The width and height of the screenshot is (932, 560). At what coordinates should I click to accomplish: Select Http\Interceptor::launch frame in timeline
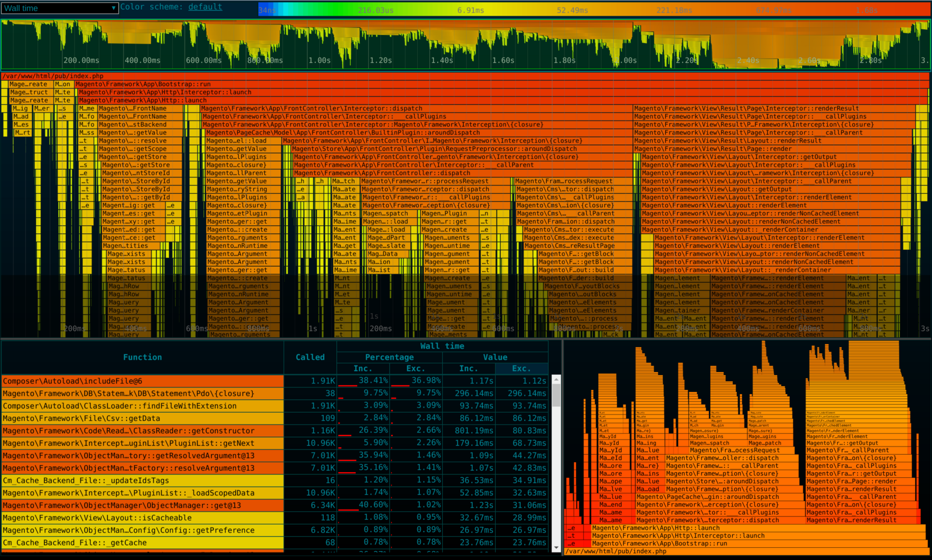503,93
